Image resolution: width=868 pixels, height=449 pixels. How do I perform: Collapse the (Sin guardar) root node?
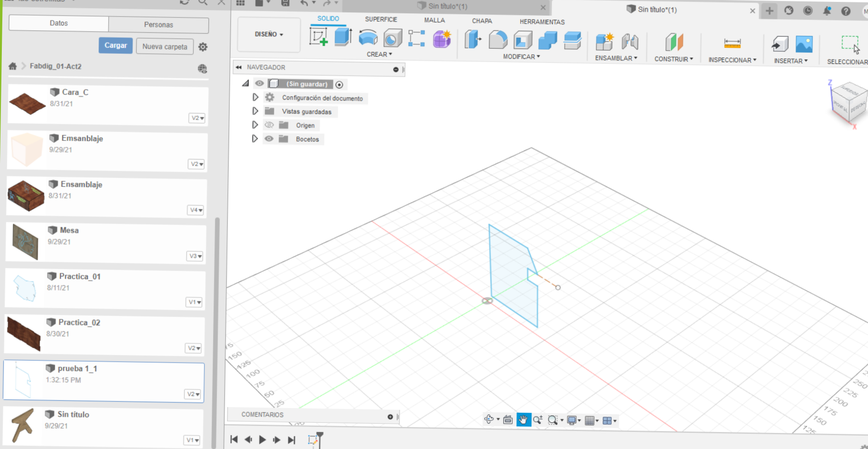pos(245,83)
